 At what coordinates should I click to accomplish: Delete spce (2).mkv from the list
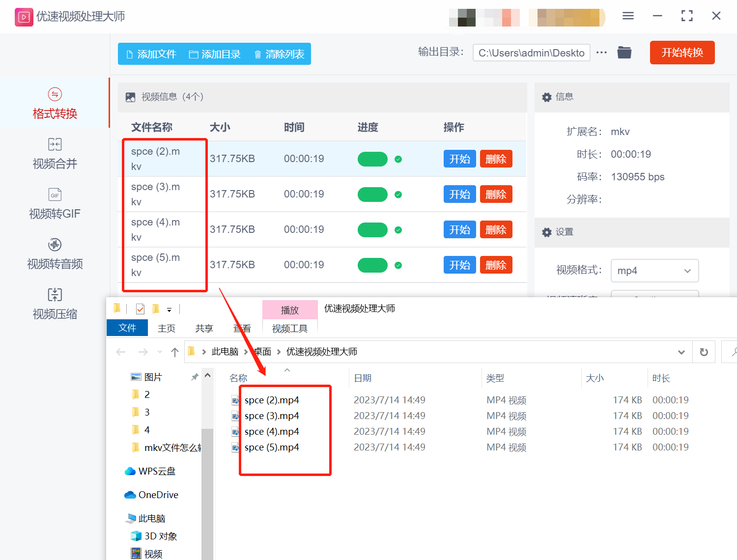point(496,159)
